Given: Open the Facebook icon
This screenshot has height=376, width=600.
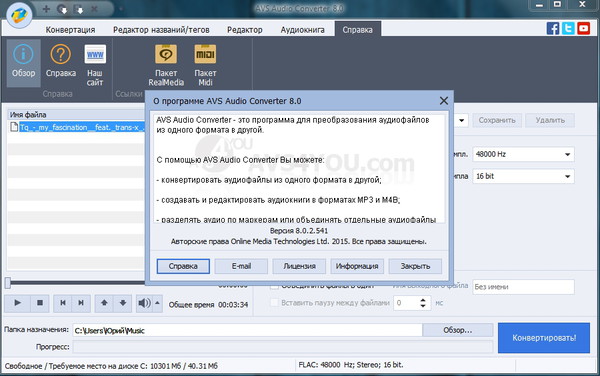Looking at the screenshot, I should pyautogui.click(x=553, y=28).
